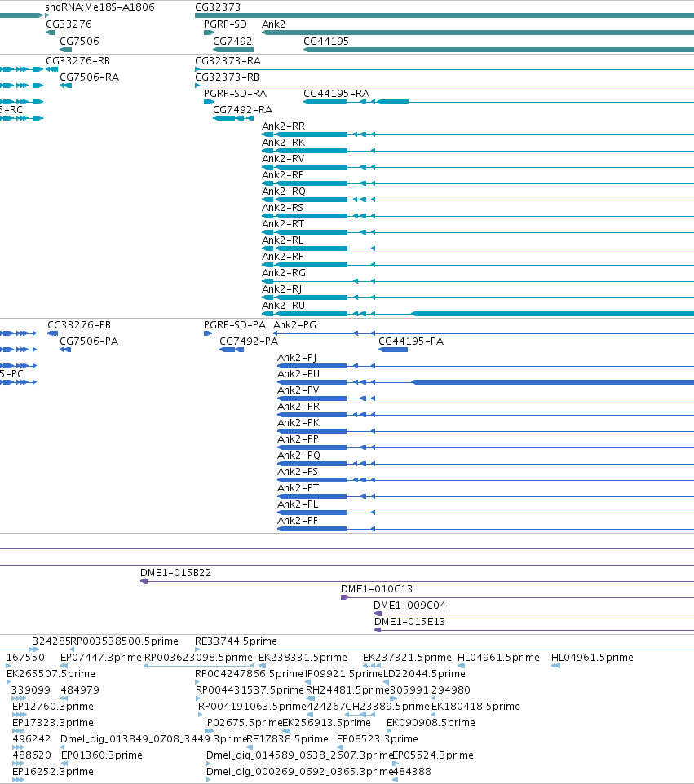The width and height of the screenshot is (694, 784).
Task: Select the 'DME1-015B22' feature label
Action: 175,572
